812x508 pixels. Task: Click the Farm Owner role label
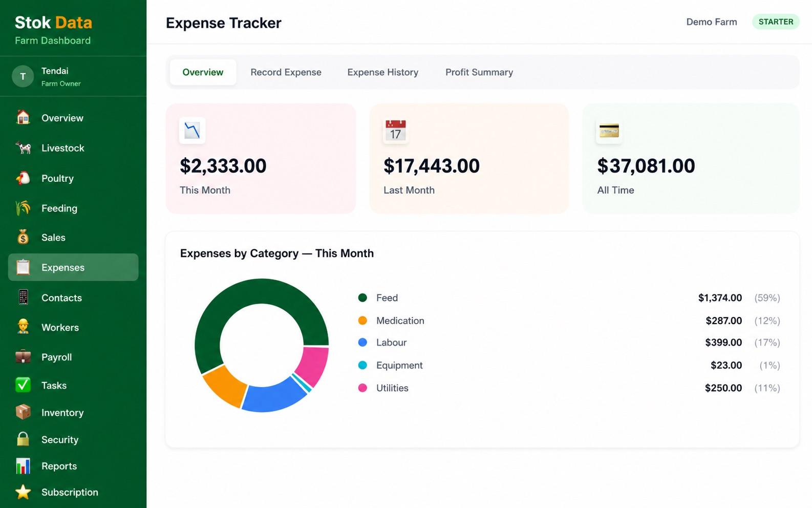click(x=61, y=83)
